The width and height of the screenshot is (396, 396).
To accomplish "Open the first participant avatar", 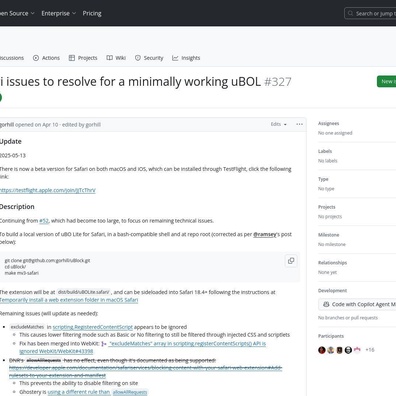I will pyautogui.click(x=322, y=350).
